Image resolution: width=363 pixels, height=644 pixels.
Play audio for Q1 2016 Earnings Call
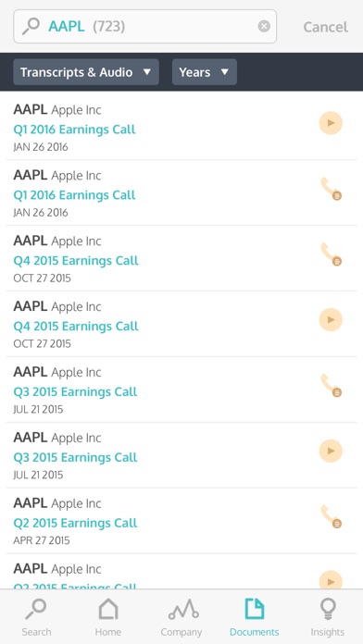point(331,123)
